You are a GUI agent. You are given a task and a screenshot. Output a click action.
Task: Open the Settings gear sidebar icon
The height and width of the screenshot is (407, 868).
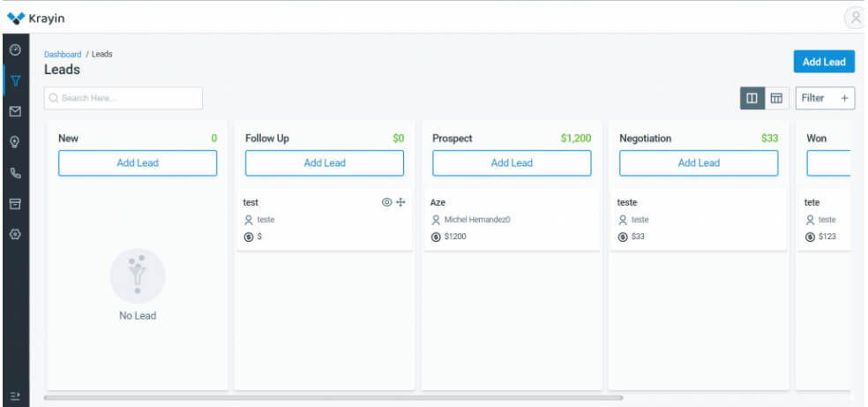click(16, 234)
